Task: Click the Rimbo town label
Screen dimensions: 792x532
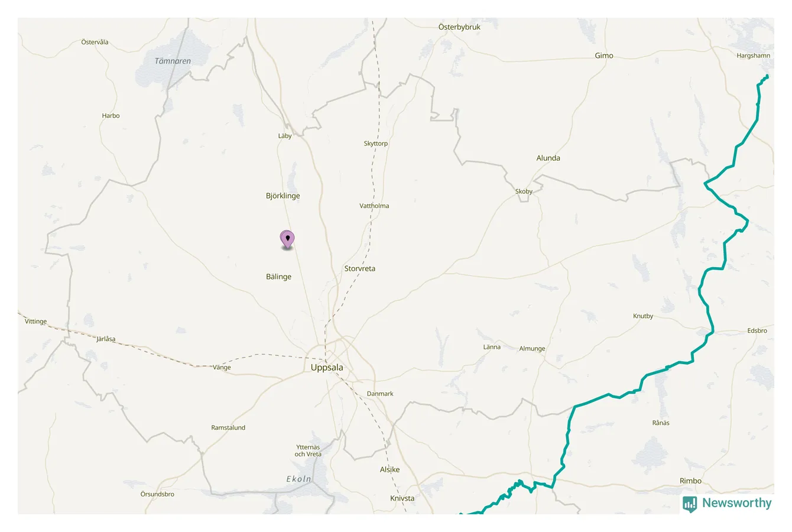Action: [690, 481]
